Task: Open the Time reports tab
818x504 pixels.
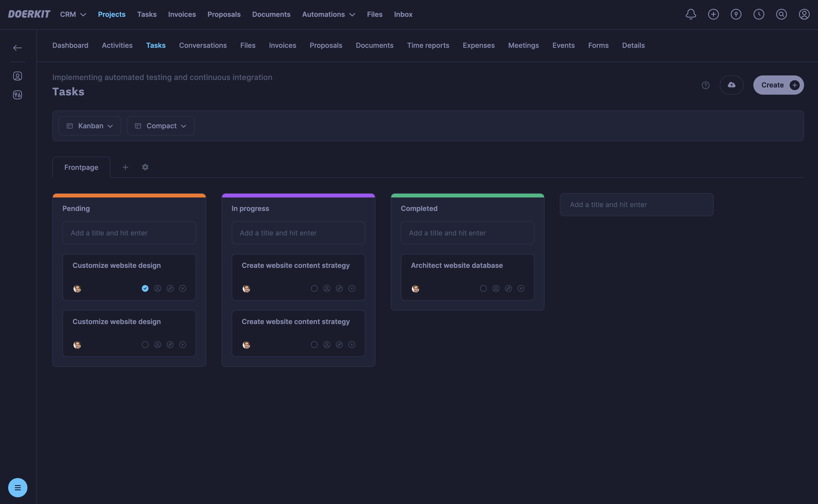Action: click(x=428, y=45)
